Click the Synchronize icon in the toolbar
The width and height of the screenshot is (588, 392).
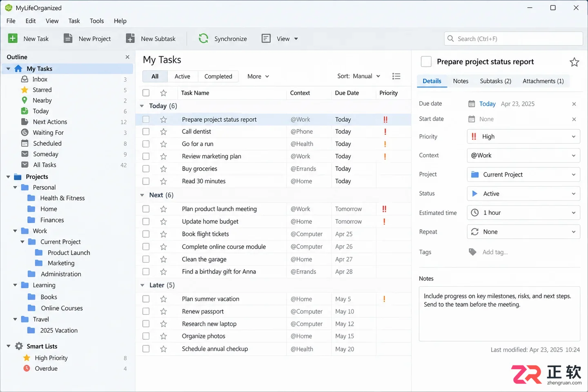(203, 38)
